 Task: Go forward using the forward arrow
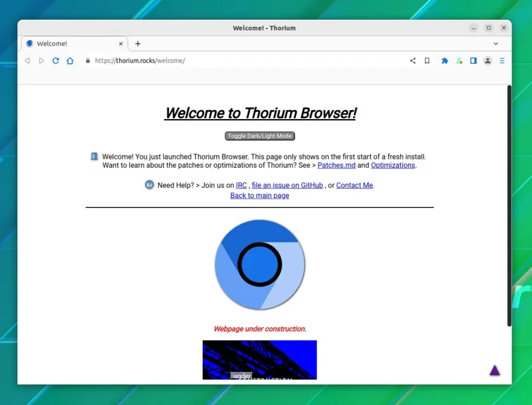click(x=41, y=61)
